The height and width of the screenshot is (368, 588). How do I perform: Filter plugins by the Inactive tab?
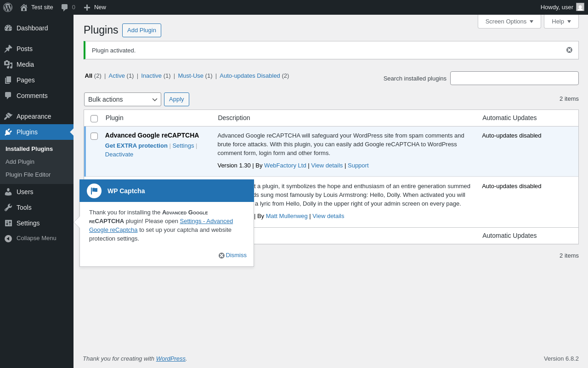point(151,76)
